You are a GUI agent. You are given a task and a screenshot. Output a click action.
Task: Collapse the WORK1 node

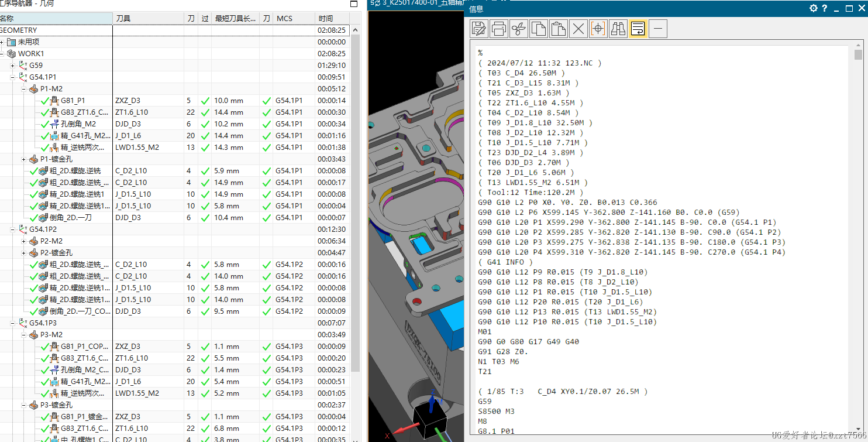pos(2,54)
